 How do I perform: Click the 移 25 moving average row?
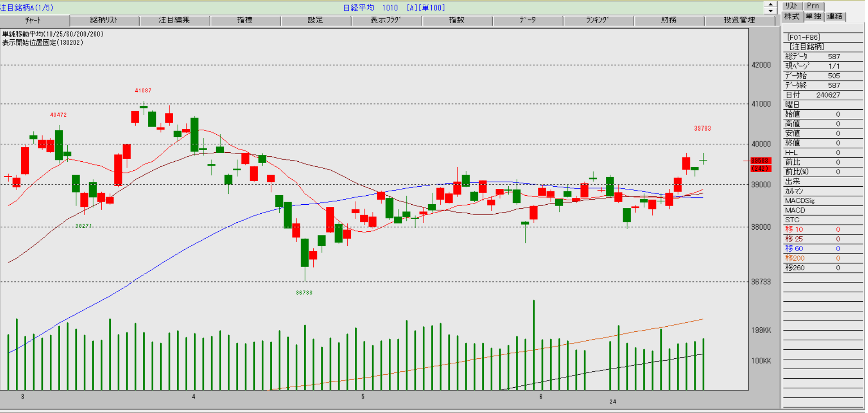pos(823,239)
